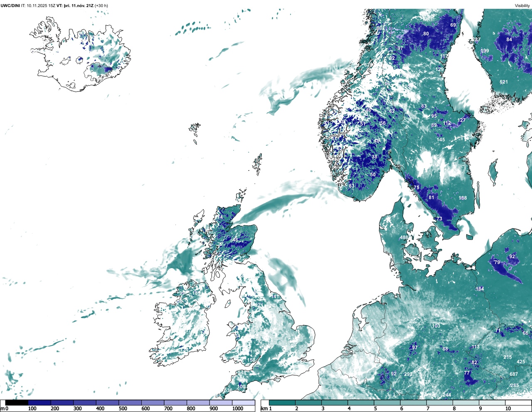Pick the 5–6 km legend swatch
Viewport: 532px width, 412px height.
387,402
